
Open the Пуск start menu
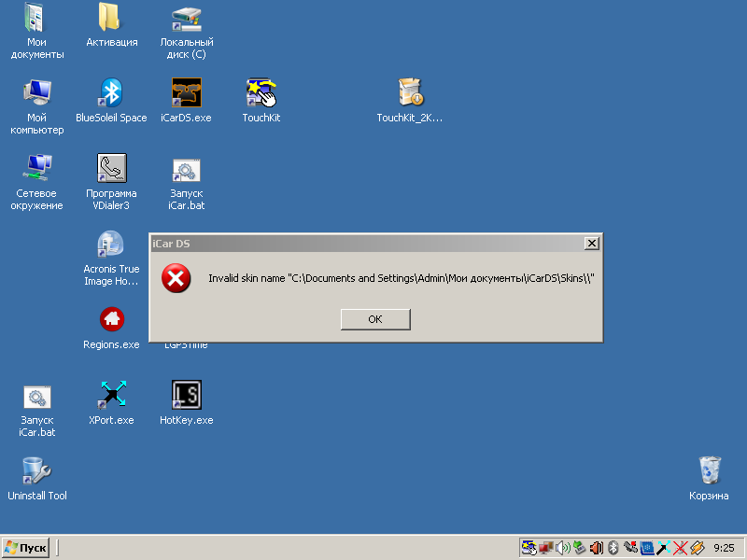tap(26, 548)
